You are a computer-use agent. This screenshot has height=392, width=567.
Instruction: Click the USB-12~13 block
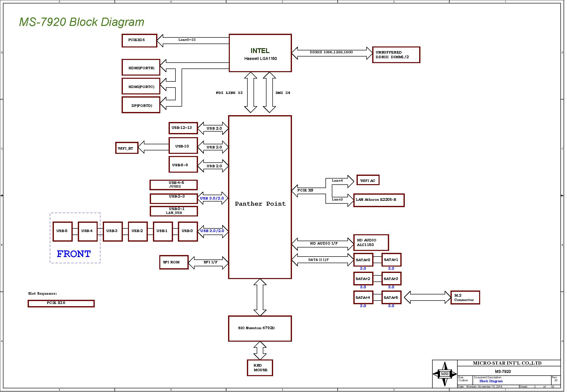[x=183, y=128]
